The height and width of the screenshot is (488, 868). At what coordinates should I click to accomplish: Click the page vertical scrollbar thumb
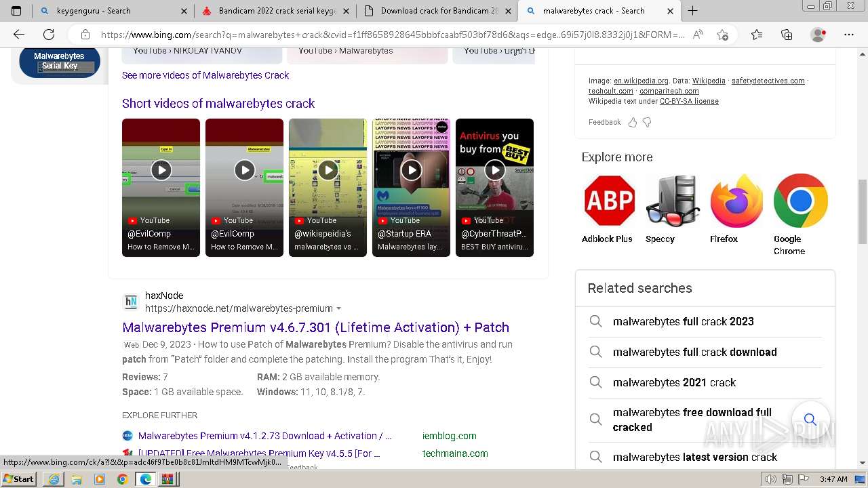[x=863, y=211]
